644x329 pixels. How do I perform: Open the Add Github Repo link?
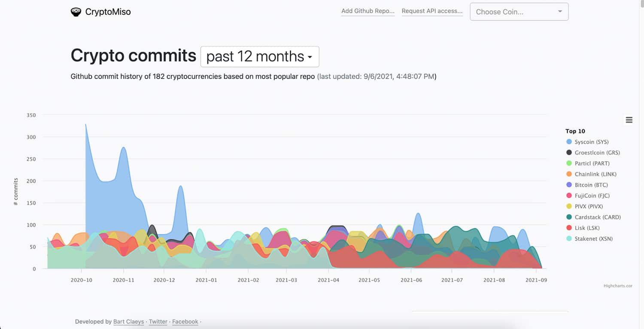coord(368,11)
